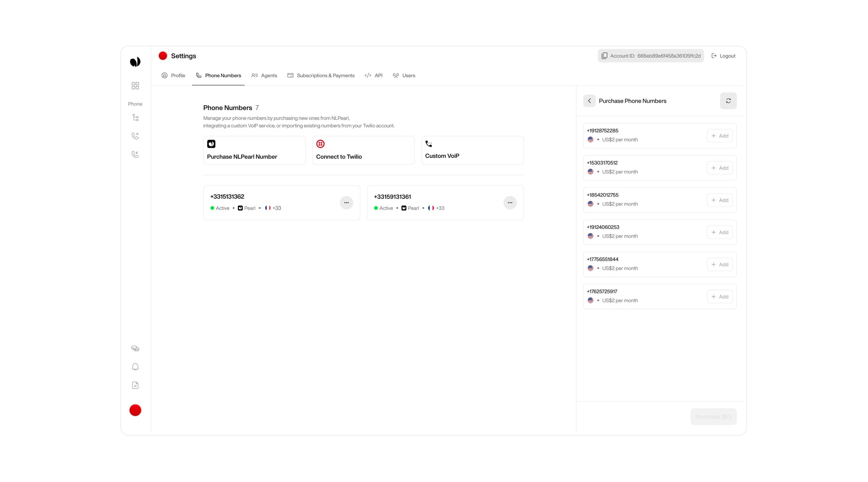Screen dimensions: 868x482
Task: Add number +18542012755 to selection
Action: click(720, 200)
